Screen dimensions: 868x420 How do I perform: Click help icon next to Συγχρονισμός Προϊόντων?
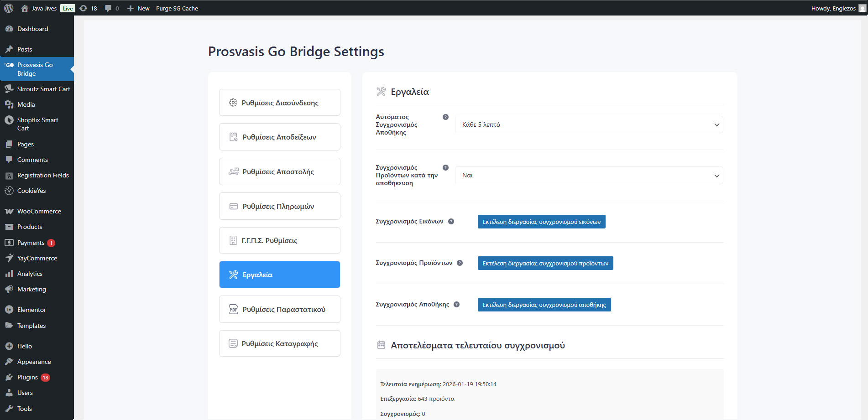(x=460, y=263)
